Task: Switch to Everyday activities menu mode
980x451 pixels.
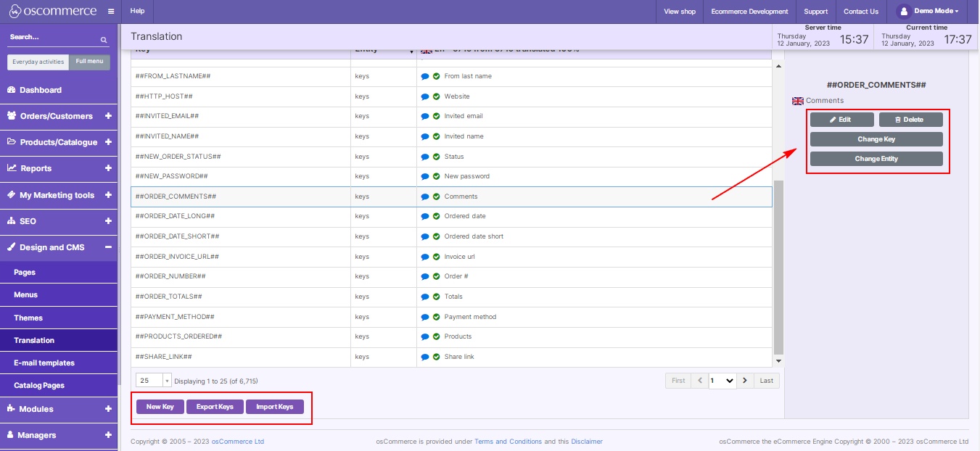Action: click(x=38, y=62)
